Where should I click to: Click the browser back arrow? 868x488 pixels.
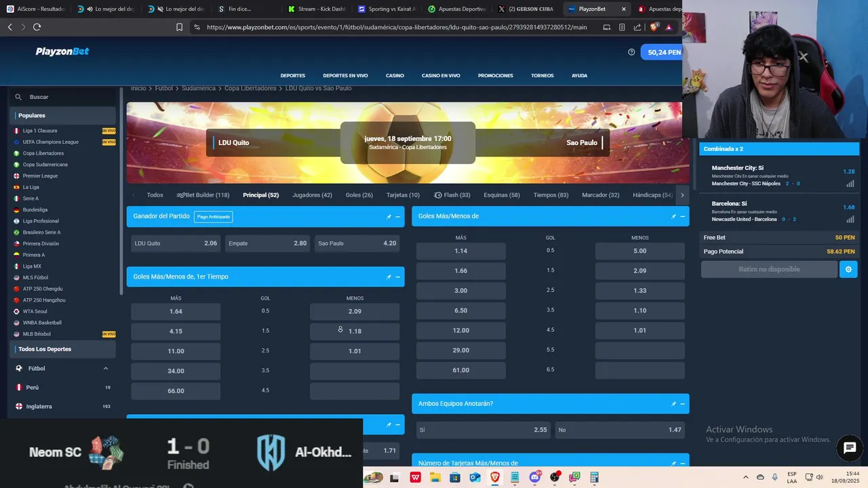coord(9,27)
